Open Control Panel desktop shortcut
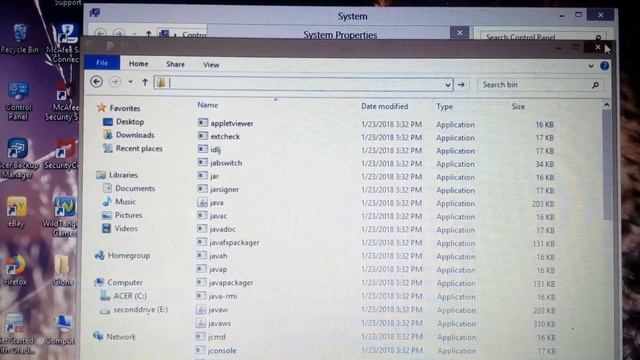 tap(18, 101)
